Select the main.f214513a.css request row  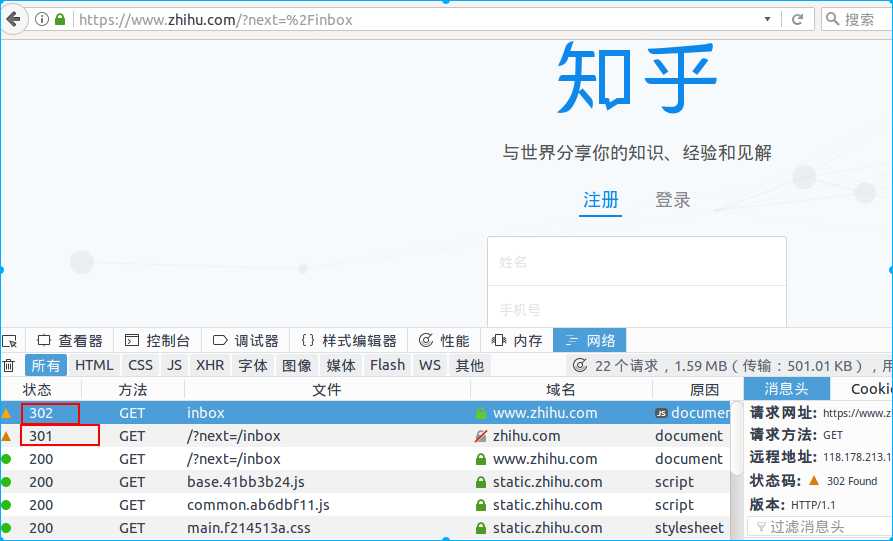[366, 528]
